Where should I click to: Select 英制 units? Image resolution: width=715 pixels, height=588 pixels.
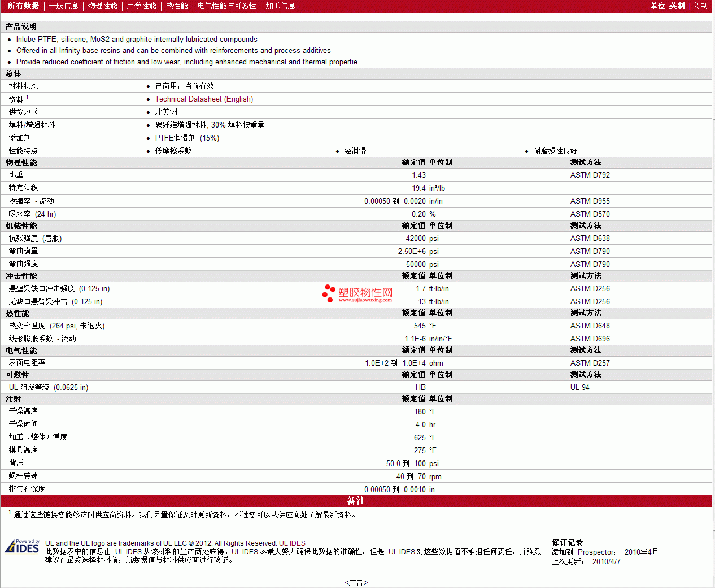pos(677,6)
